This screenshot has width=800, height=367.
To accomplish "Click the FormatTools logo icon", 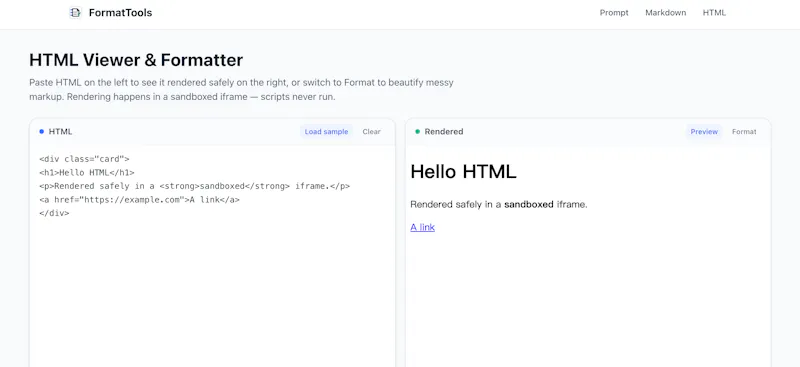I will (x=76, y=13).
